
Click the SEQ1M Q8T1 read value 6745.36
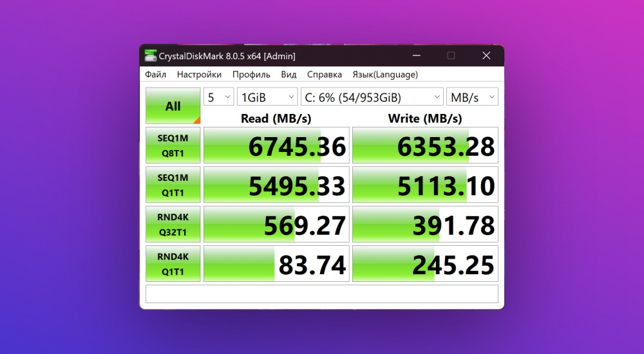tap(276, 145)
